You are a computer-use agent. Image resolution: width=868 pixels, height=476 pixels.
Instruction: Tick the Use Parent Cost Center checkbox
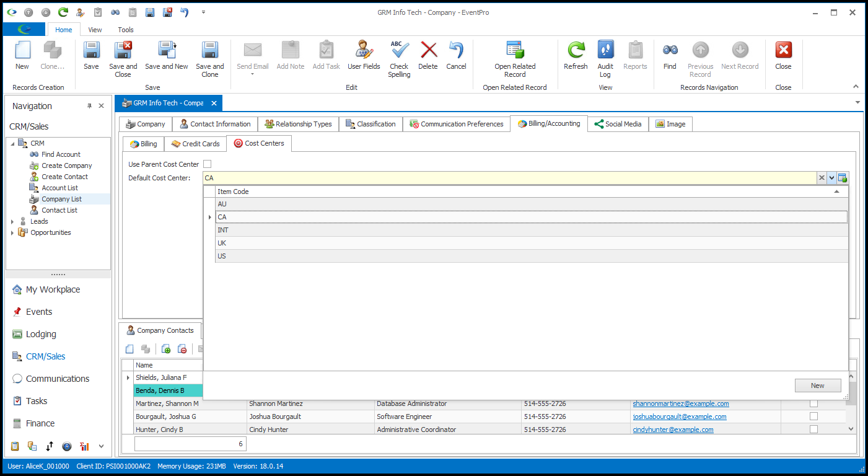(x=208, y=164)
